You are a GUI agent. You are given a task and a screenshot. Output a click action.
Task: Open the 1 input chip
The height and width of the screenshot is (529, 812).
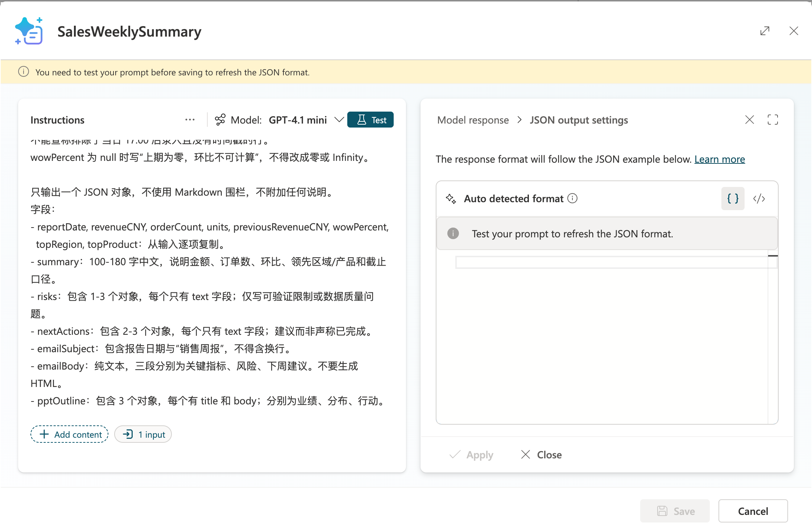coord(143,434)
